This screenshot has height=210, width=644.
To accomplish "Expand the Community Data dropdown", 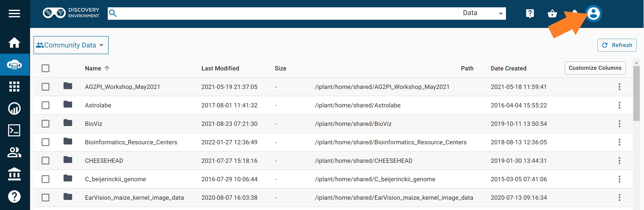I will [71, 45].
